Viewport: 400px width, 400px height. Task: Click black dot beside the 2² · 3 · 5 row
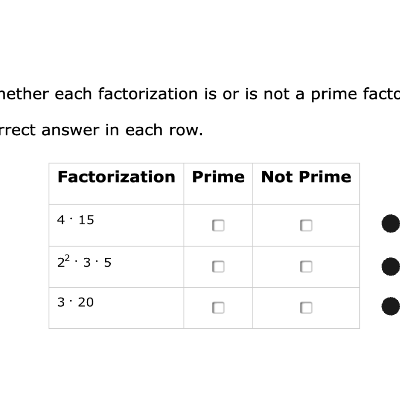click(x=391, y=266)
